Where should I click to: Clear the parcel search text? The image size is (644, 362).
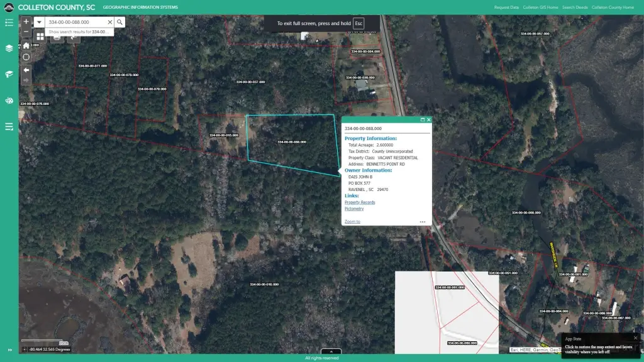(109, 22)
